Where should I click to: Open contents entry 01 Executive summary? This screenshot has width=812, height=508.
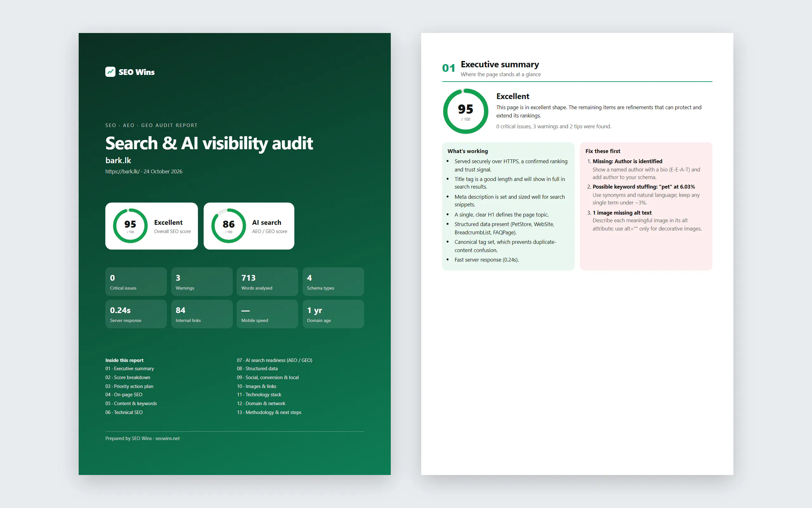(x=129, y=369)
